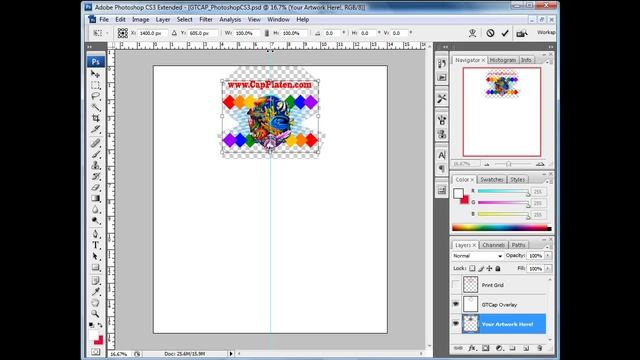The image size is (640, 360).
Task: Toggle lock transparent pixels
Action: (x=472, y=269)
